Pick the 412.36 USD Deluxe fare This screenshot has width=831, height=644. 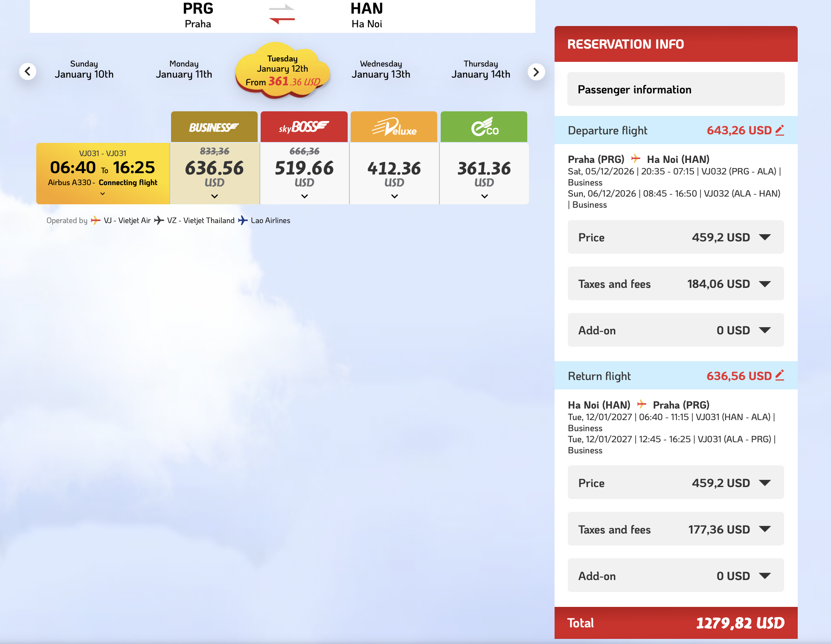point(395,173)
